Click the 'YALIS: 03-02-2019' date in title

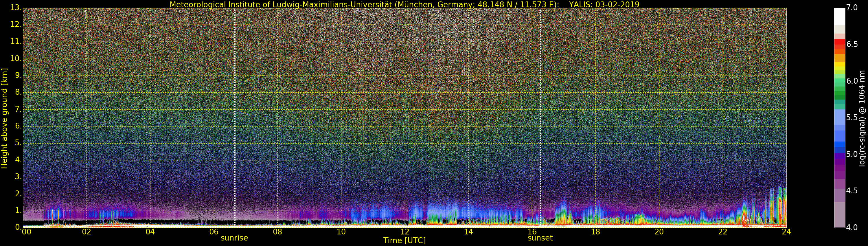pos(604,4)
